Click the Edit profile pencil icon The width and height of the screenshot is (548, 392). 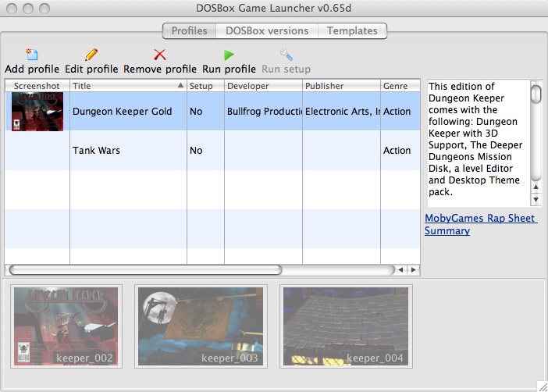(x=91, y=55)
